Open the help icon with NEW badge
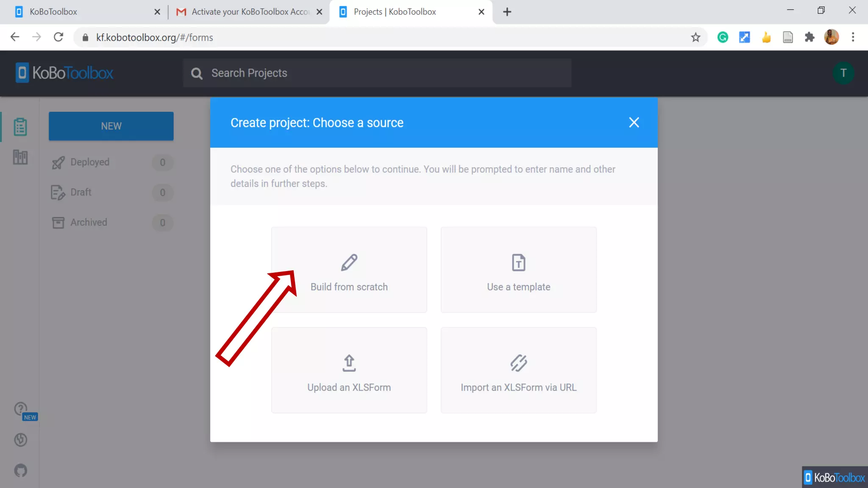 (x=21, y=409)
